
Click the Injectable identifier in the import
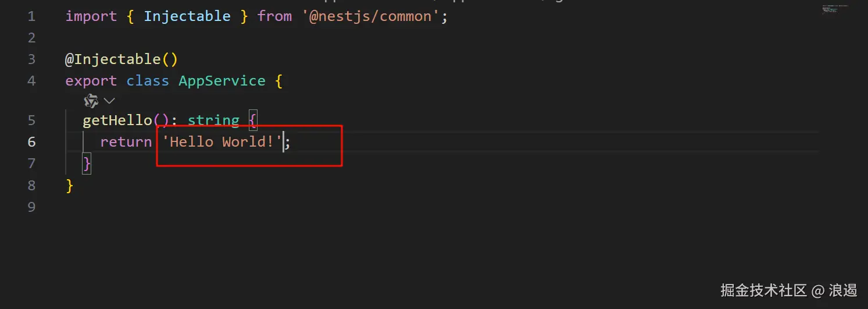point(187,16)
